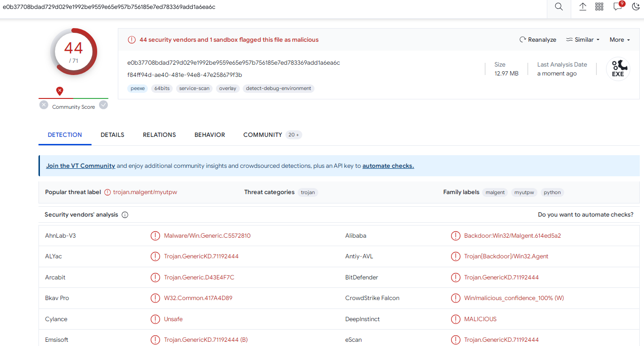Image resolution: width=644 pixels, height=346 pixels.
Task: Click the myutpw family label chip
Action: click(524, 192)
